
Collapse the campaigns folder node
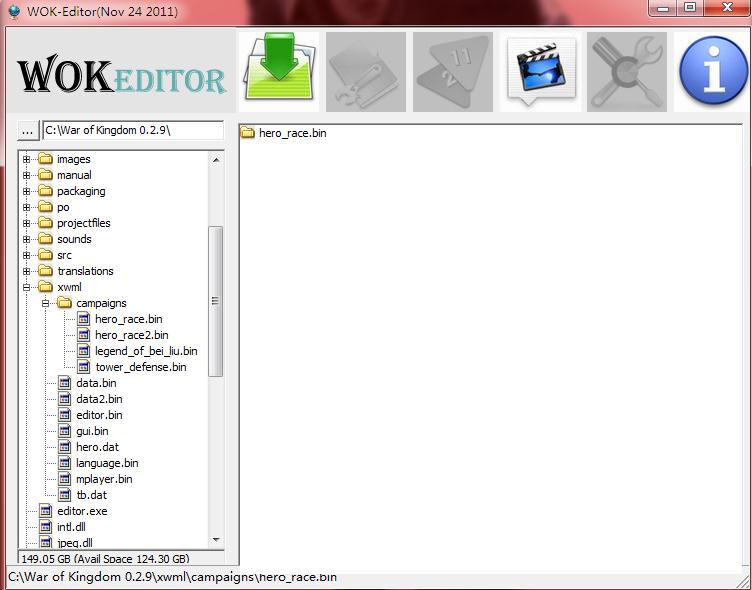pyautogui.click(x=46, y=303)
